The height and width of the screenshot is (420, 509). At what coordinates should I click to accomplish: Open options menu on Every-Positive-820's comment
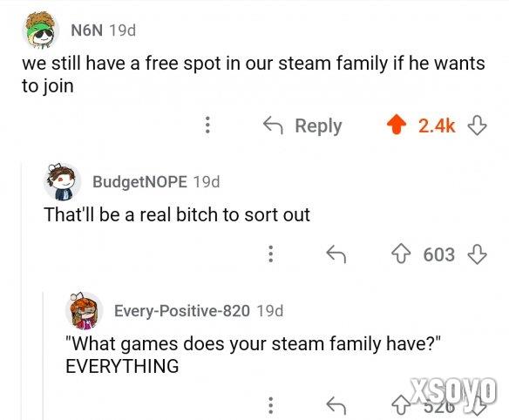click(271, 406)
